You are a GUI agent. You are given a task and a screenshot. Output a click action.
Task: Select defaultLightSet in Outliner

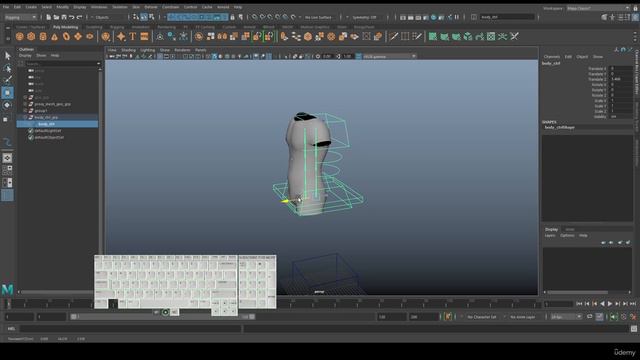[x=48, y=131]
